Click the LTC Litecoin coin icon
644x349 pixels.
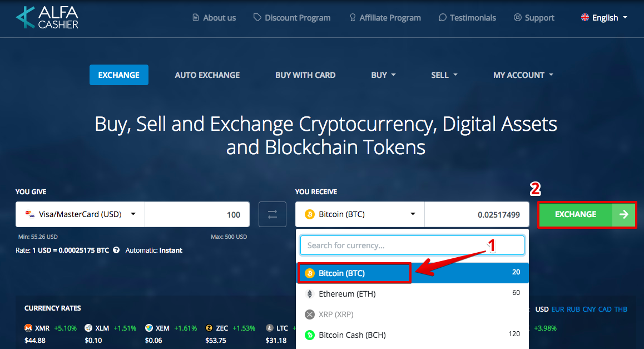pyautogui.click(x=269, y=328)
